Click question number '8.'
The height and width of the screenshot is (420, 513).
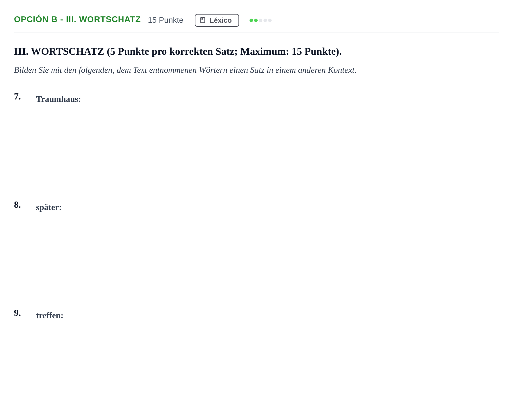(x=17, y=205)
